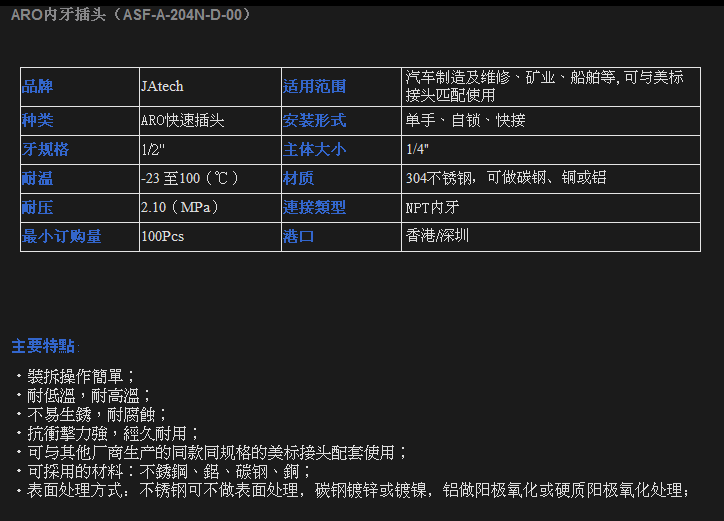
Task: Select the 港口 label
Action: point(298,236)
